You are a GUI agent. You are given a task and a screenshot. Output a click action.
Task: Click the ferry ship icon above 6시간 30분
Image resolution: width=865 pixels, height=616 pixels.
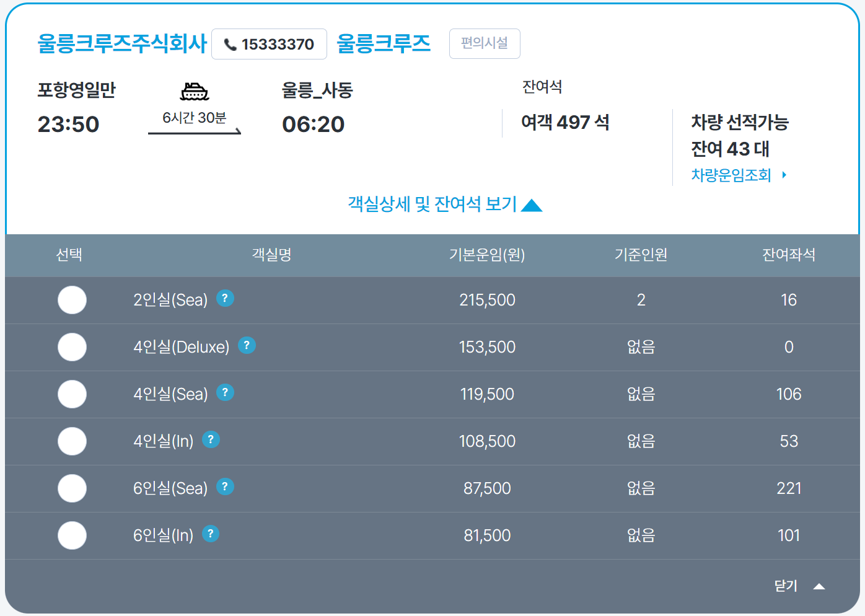(x=195, y=92)
